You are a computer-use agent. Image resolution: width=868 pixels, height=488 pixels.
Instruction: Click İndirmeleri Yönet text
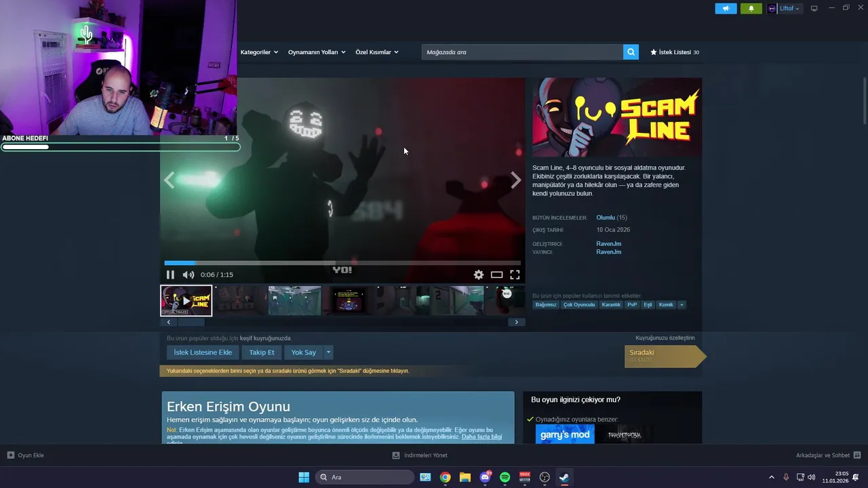click(x=426, y=455)
